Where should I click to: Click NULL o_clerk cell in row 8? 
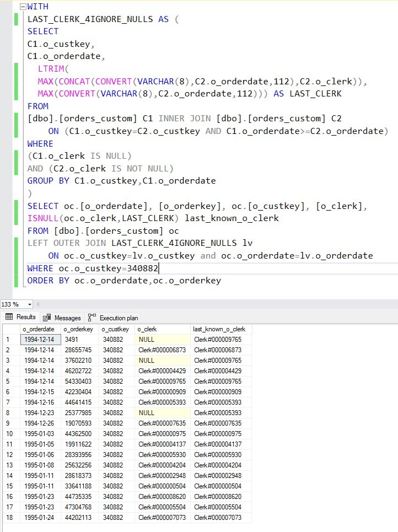pyautogui.click(x=163, y=412)
